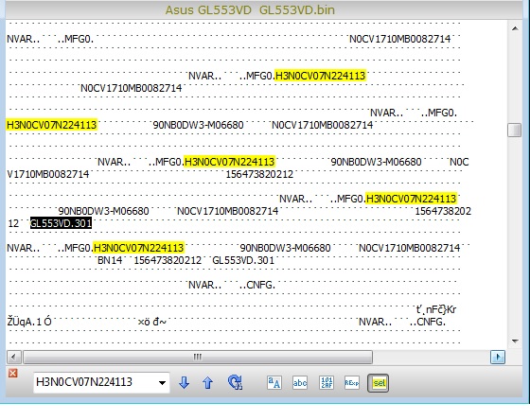This screenshot has width=530, height=420.
Task: Click the horizontal scrollbar thumb
Action: pos(198,357)
